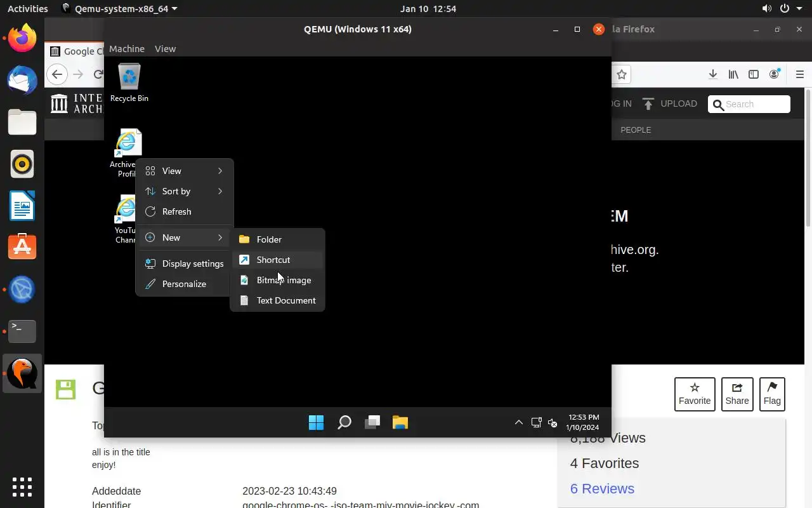
Task: Expand the New context menu entry
Action: pyautogui.click(x=185, y=237)
